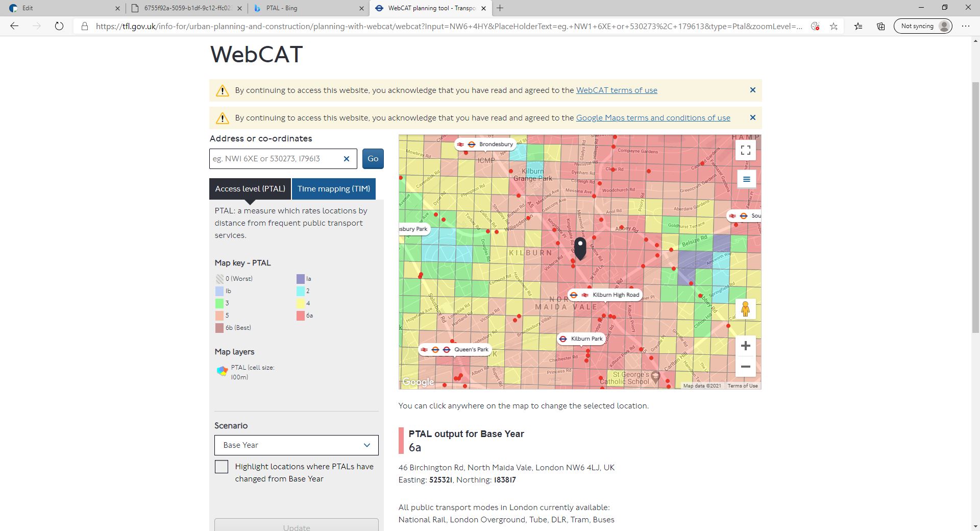This screenshot has height=531, width=980.
Task: Open a new tab with plus icon
Action: tap(500, 8)
